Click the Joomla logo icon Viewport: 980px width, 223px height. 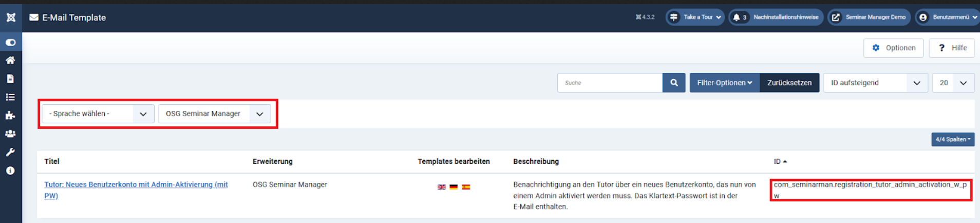[11, 17]
